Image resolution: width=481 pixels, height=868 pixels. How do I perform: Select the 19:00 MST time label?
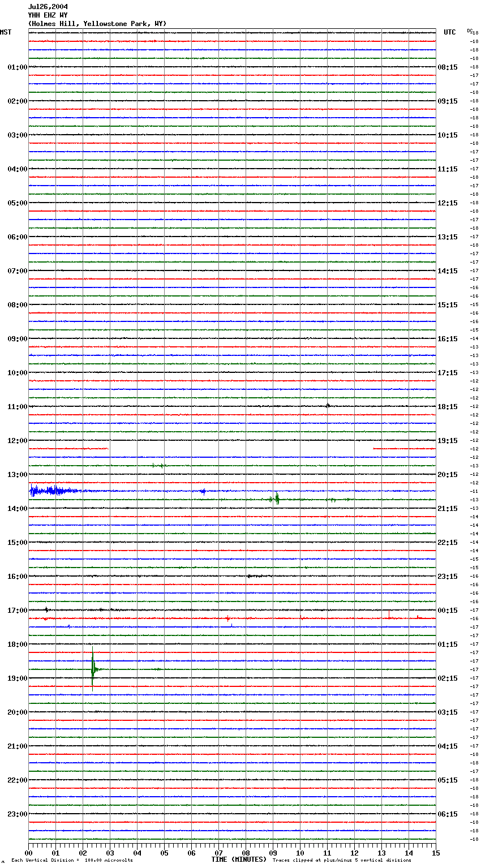[x=17, y=678]
